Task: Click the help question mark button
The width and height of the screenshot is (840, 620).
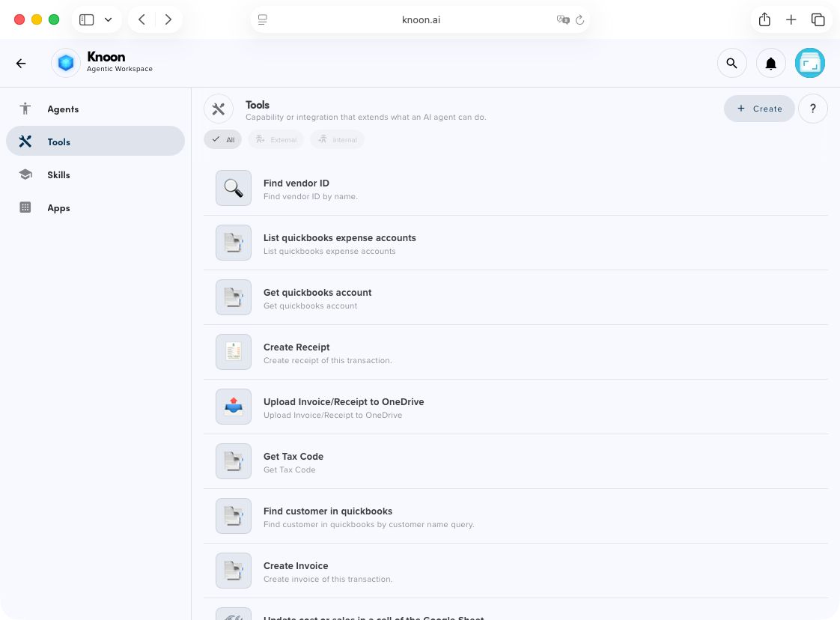Action: pyautogui.click(x=812, y=109)
